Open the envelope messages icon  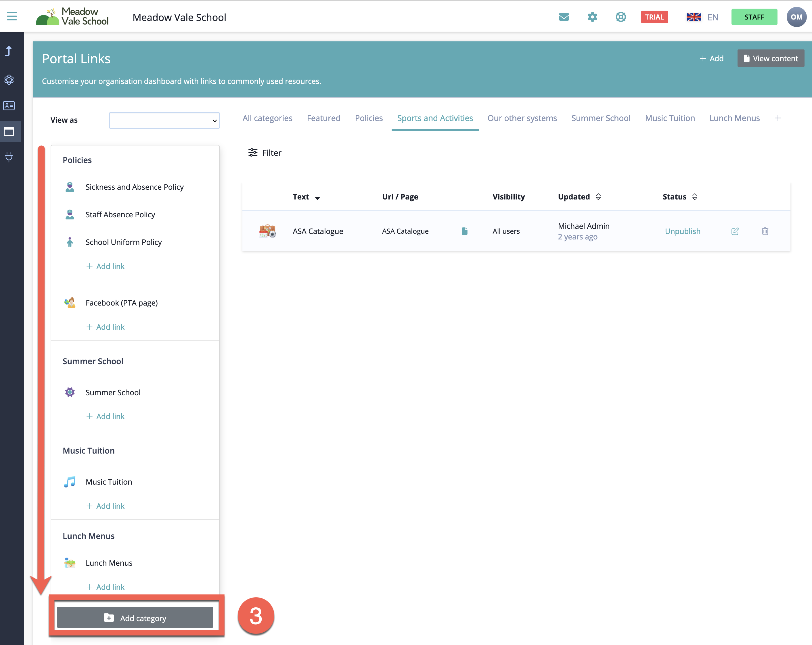tap(564, 17)
